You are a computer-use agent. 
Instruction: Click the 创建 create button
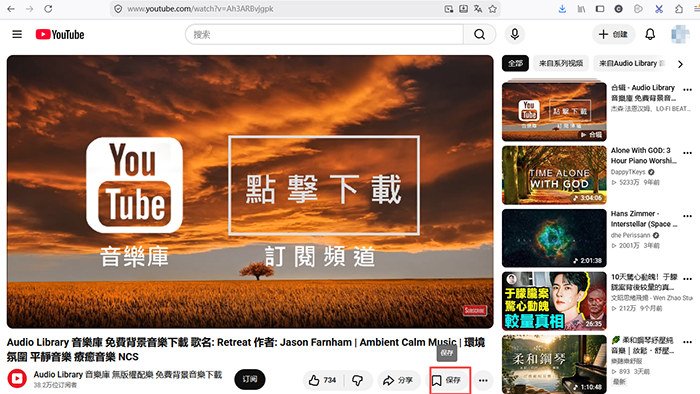tap(613, 34)
